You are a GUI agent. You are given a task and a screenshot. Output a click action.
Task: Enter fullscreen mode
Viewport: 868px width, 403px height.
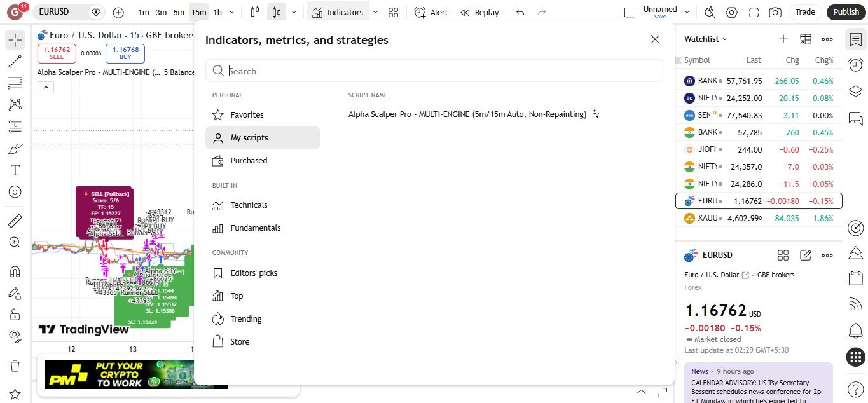point(754,12)
